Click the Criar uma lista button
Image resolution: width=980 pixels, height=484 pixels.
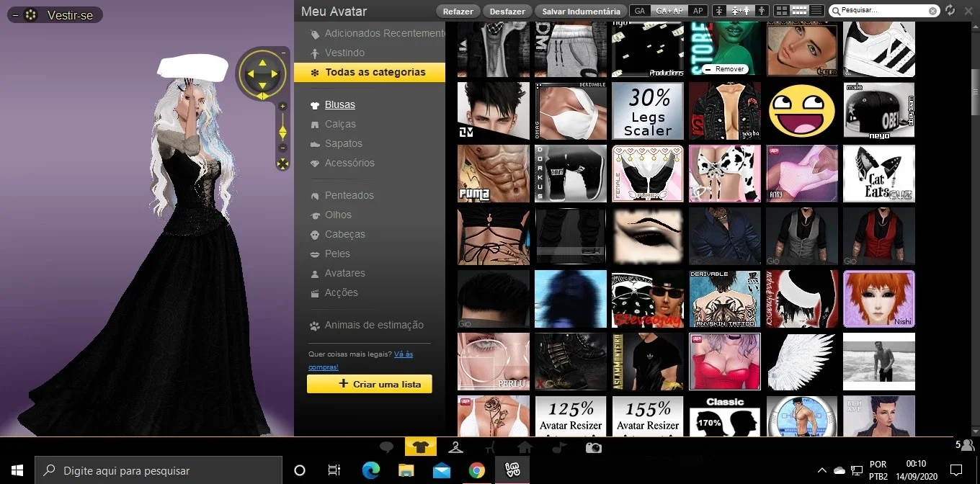coord(370,384)
